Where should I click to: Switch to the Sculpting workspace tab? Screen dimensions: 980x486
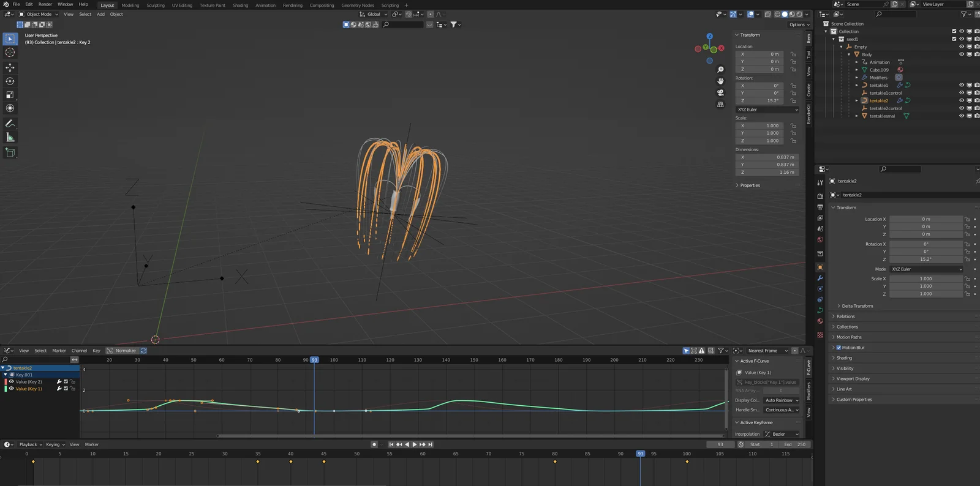point(155,5)
